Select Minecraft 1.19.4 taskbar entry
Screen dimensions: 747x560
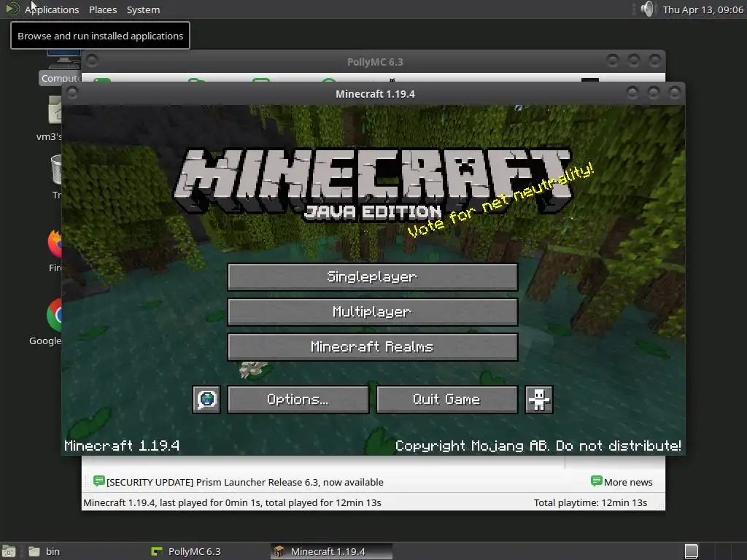(332, 551)
